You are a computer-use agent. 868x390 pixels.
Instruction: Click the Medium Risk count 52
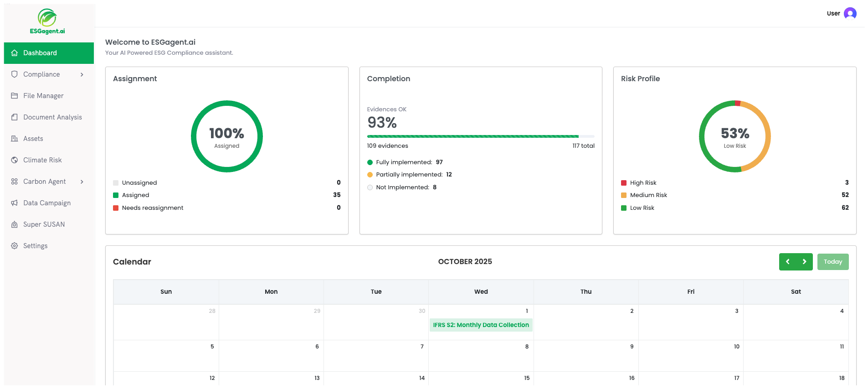(845, 195)
